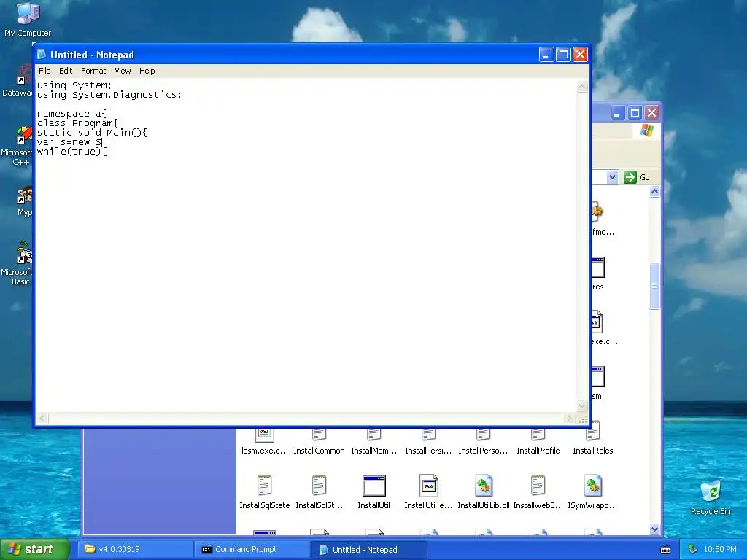Select the InstallSqlState file icon
Viewport: 747px width, 560px height.
pyautogui.click(x=264, y=492)
